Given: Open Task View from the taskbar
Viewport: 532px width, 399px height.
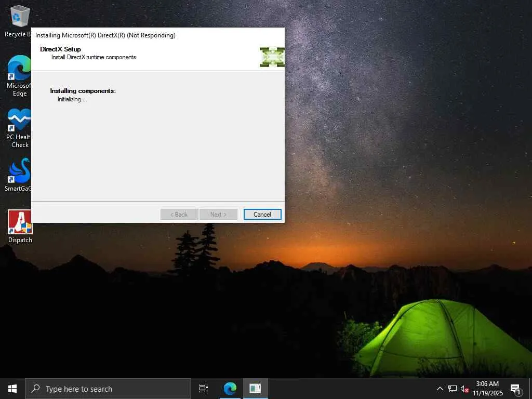Looking at the screenshot, I should [203, 389].
